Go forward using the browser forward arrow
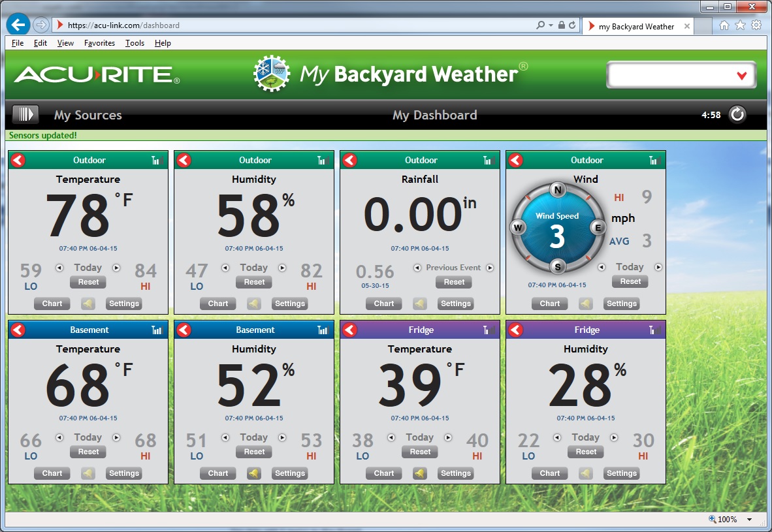 (x=41, y=25)
